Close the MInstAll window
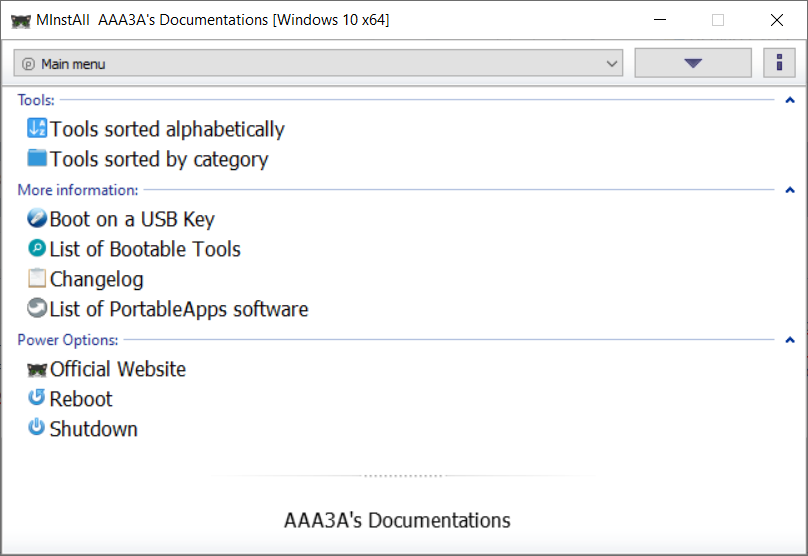This screenshot has height=556, width=808. (777, 20)
